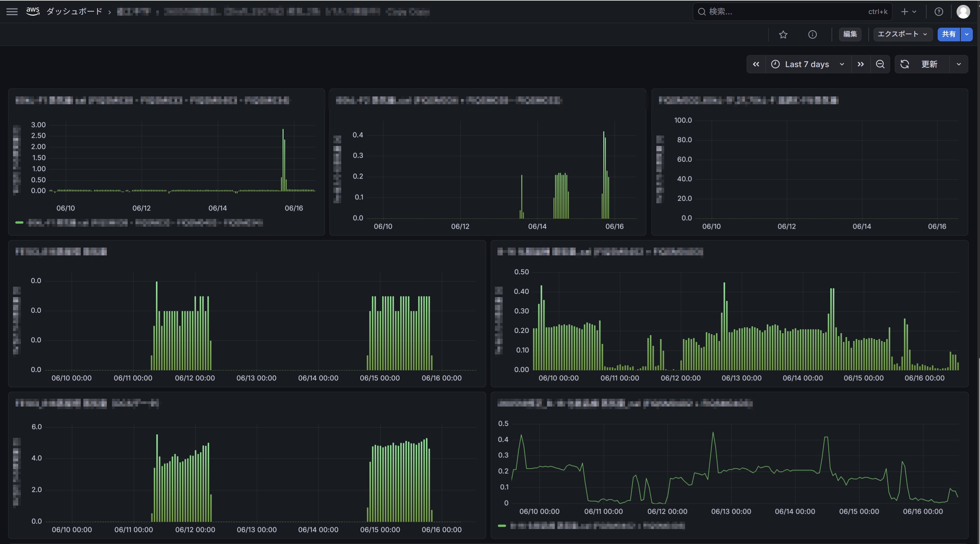The width and height of the screenshot is (980, 544).
Task: Click the blue 共有 button
Action: click(949, 34)
